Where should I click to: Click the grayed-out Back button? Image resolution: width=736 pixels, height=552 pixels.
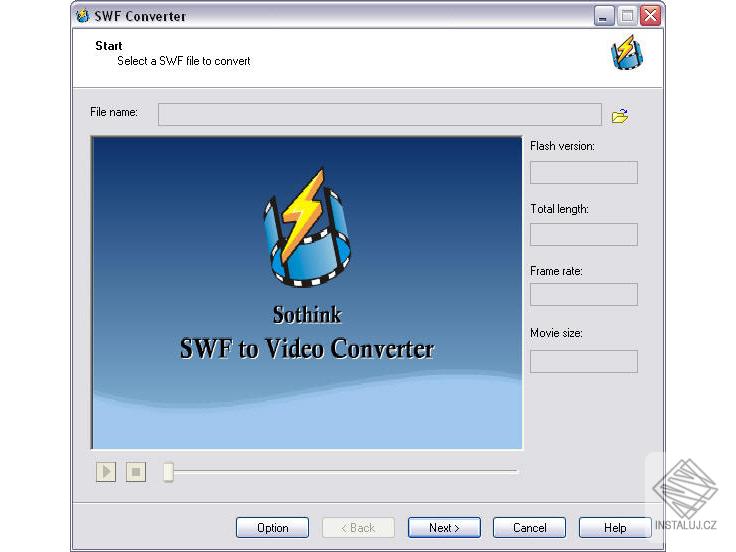coord(358,528)
